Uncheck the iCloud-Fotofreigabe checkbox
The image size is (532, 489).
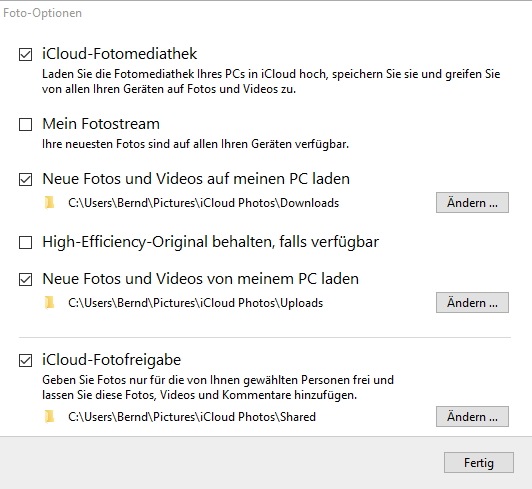click(x=25, y=360)
